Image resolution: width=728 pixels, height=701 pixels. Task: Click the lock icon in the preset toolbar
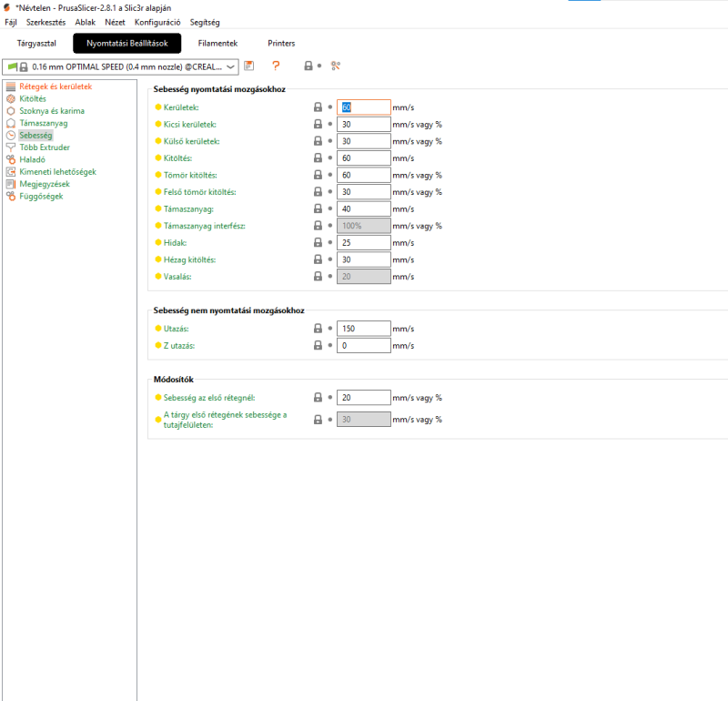308,66
